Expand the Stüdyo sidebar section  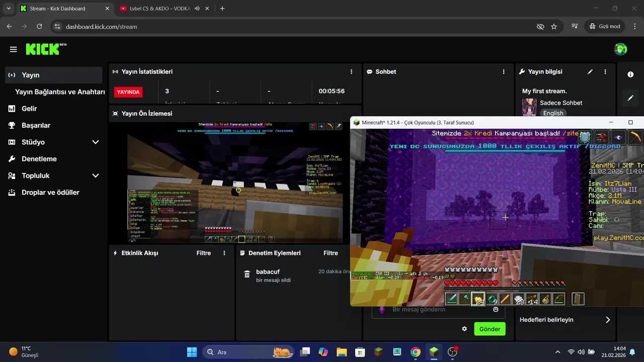(x=96, y=142)
